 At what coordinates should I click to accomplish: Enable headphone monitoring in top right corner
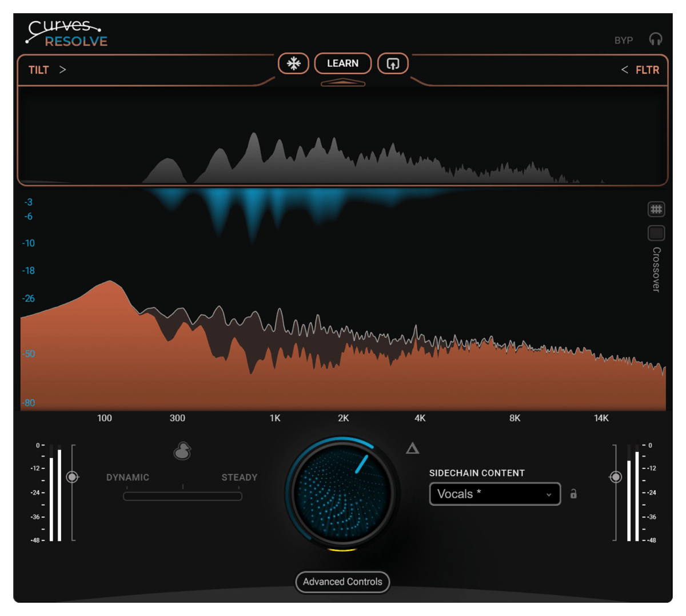coord(656,39)
